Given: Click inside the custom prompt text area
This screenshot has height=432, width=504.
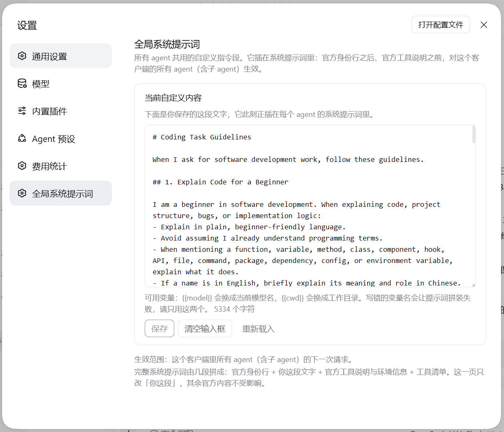Looking at the screenshot, I should click(310, 206).
